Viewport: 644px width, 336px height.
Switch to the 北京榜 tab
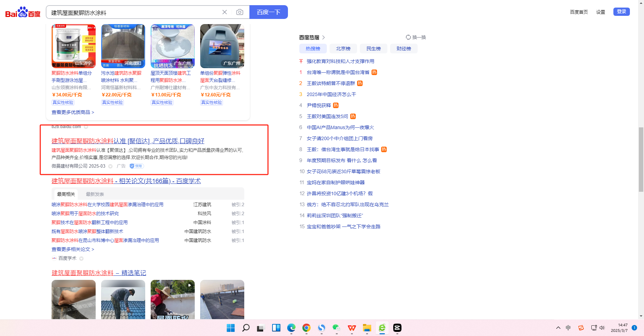pyautogui.click(x=343, y=49)
